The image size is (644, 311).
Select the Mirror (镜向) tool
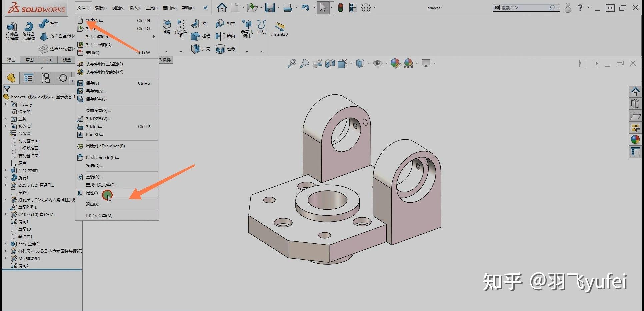coord(220,36)
